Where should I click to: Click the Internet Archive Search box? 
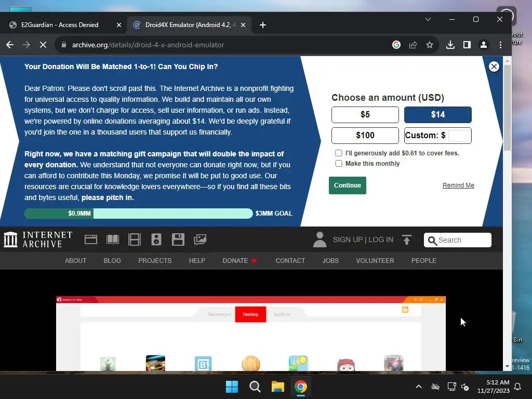[457, 240]
